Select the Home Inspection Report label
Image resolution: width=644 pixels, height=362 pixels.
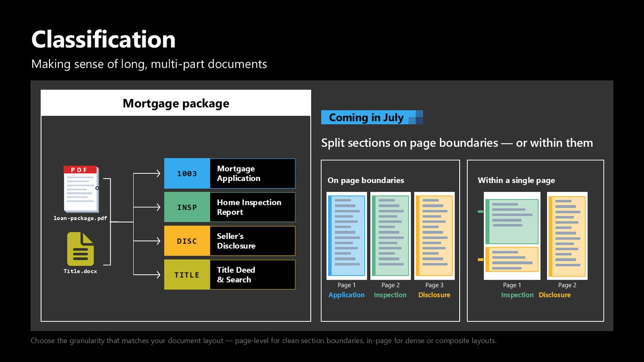(249, 207)
